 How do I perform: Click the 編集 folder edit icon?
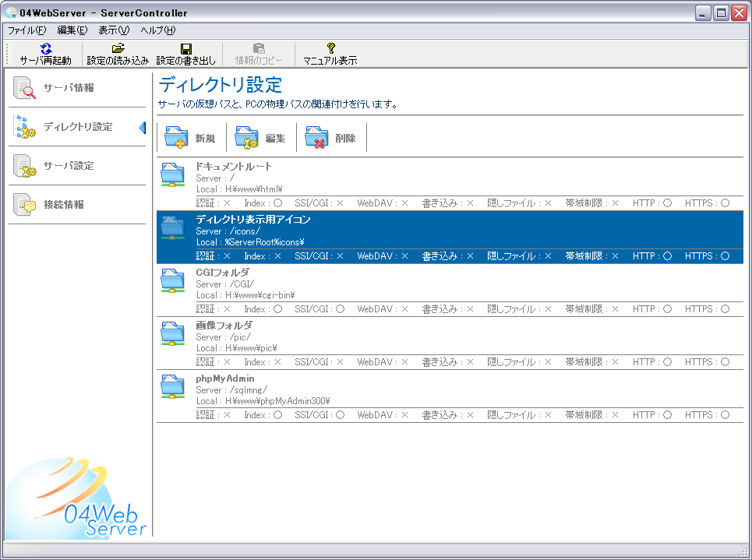pos(246,138)
